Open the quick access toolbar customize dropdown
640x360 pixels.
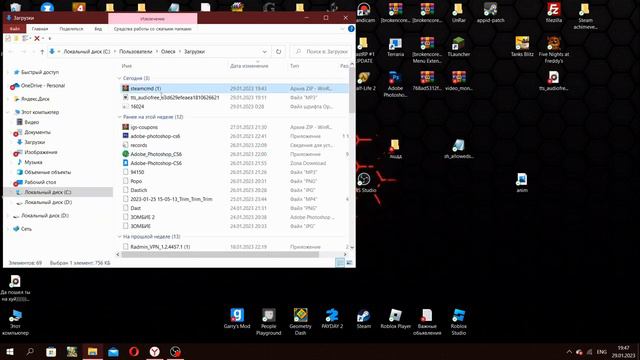49,38
